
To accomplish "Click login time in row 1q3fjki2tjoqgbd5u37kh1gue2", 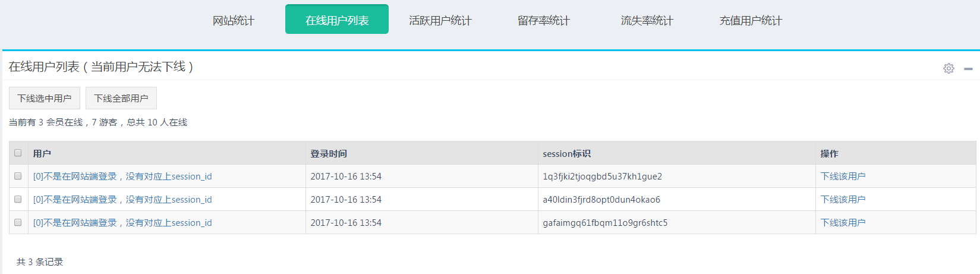I will click(346, 177).
